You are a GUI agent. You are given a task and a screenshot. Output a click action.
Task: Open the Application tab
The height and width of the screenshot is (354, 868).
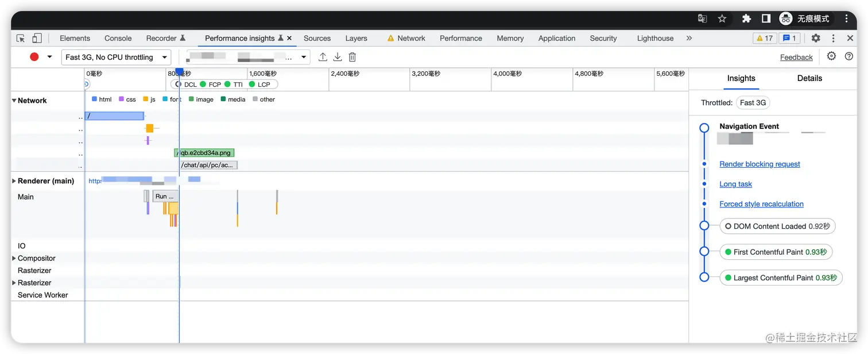pos(557,39)
